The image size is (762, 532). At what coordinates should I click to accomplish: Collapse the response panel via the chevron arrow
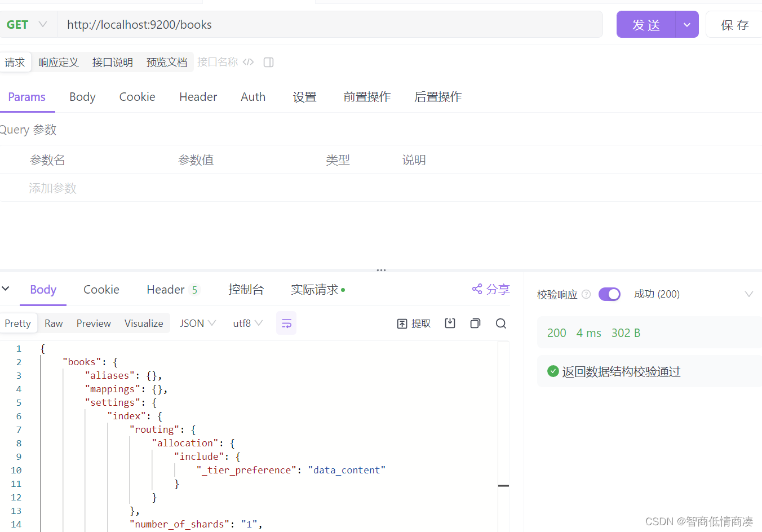point(6,289)
